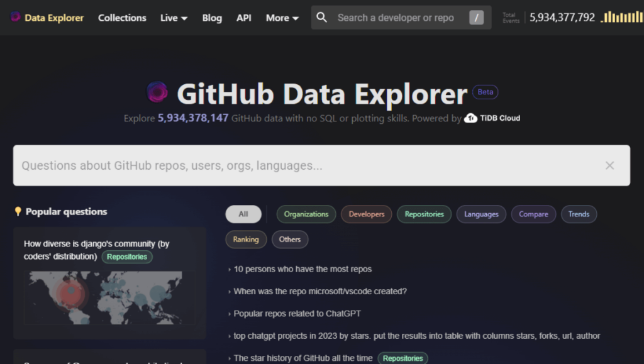
Task: Click Repositories tag on django question card
Action: tap(127, 256)
